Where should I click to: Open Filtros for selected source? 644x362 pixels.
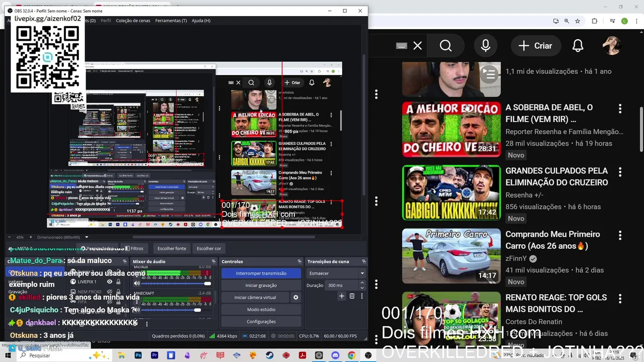click(x=134, y=248)
